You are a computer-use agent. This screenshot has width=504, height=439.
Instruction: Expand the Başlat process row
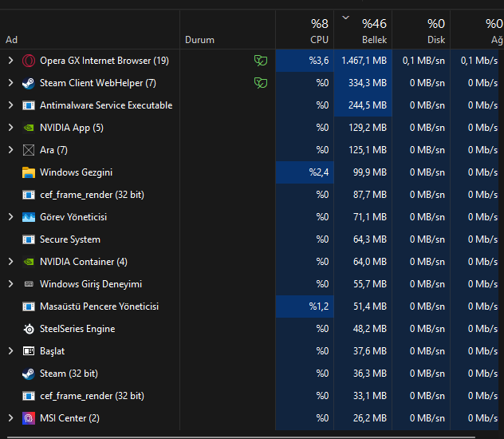tap(10, 351)
